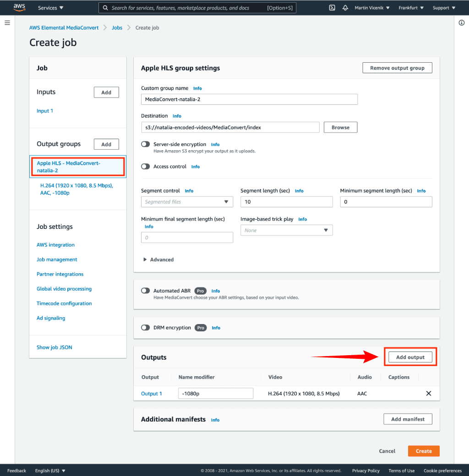Viewport: 469px width, 476px height.
Task: Open the Services dropdown menu
Action: coord(50,8)
